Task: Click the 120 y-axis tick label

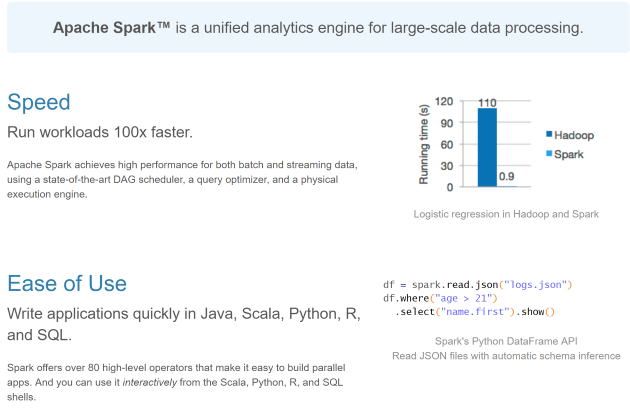Action: [444, 101]
